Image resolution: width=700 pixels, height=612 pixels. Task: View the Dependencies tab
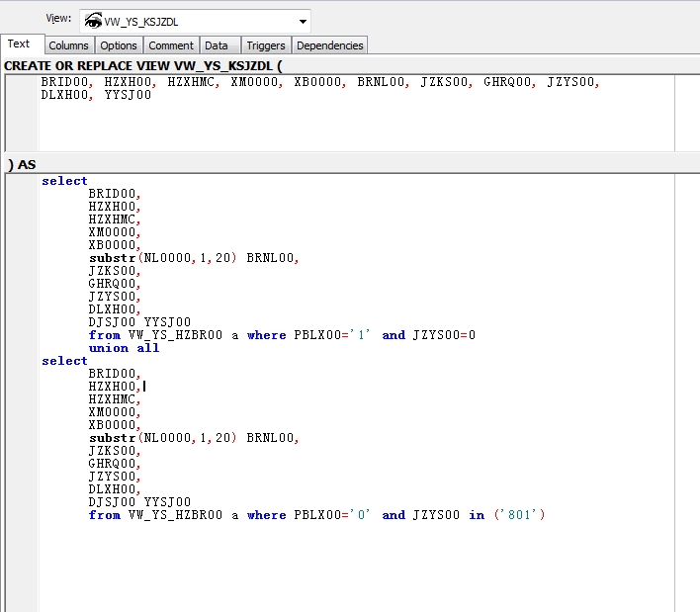330,45
